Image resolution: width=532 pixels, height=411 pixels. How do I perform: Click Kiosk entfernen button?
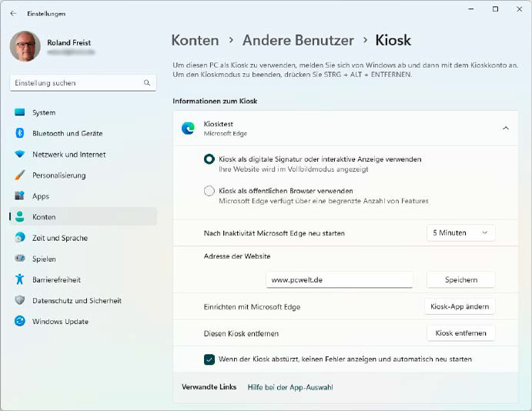click(460, 333)
